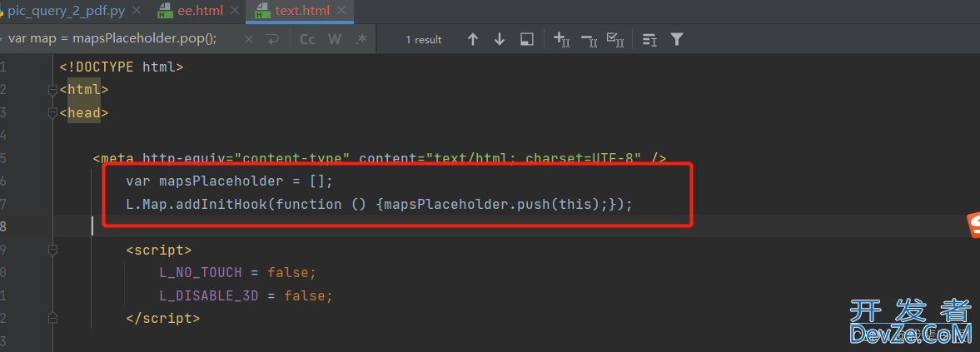Click the closing </script> tag
Viewport: 980px width, 352px height.
tap(163, 318)
